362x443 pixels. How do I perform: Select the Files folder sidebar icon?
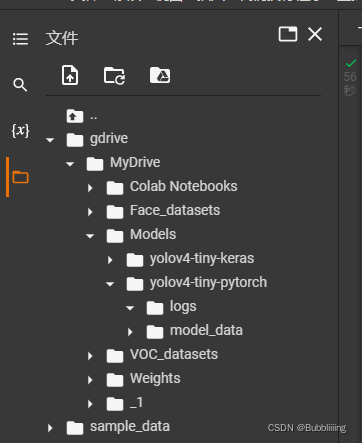point(20,177)
